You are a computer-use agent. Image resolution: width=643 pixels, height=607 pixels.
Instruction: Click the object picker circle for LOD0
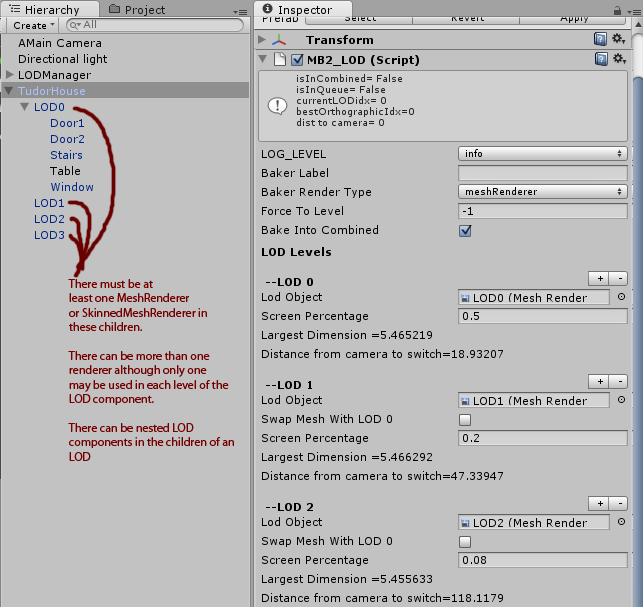point(620,297)
